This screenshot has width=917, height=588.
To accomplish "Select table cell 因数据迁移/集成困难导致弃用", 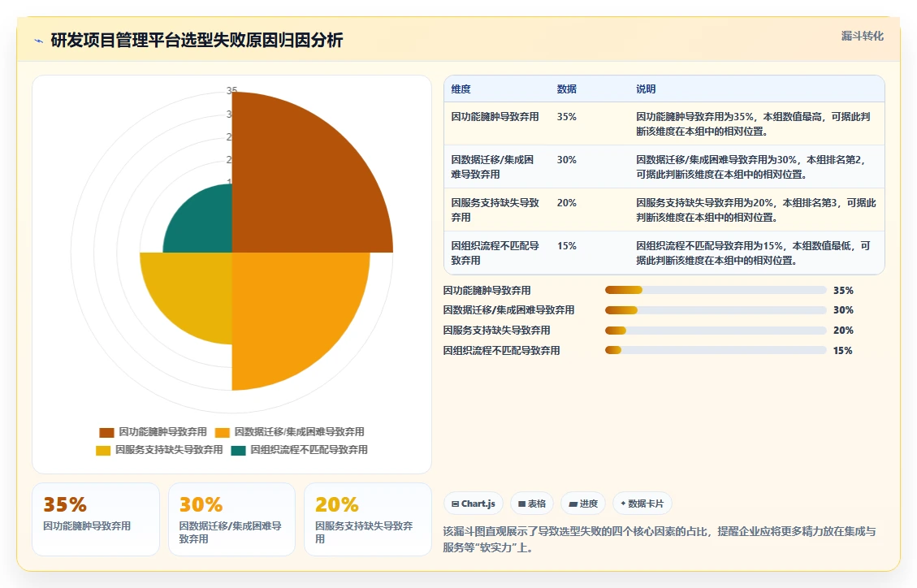I will click(x=492, y=166).
